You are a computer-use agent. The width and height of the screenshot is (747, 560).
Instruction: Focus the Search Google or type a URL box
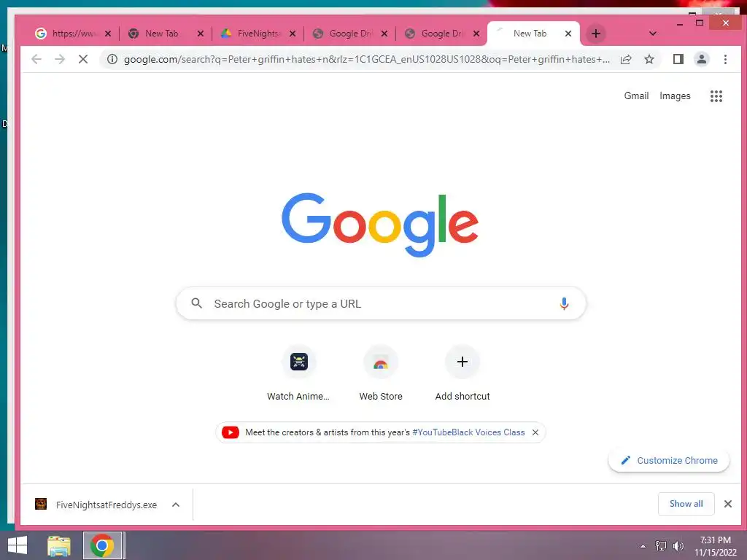pyautogui.click(x=381, y=303)
